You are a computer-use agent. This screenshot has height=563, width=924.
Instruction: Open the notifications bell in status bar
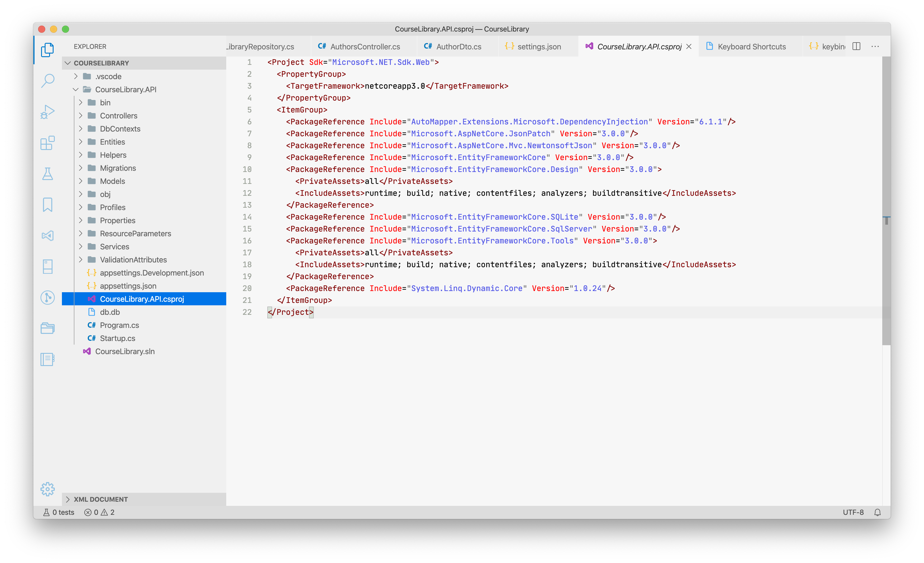877,512
